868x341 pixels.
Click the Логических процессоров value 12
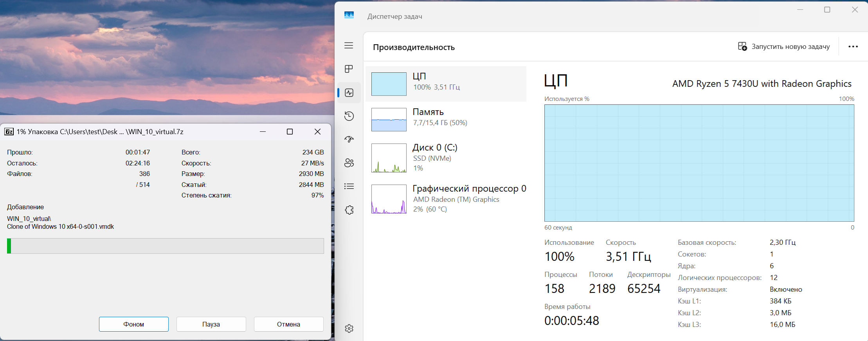774,278
